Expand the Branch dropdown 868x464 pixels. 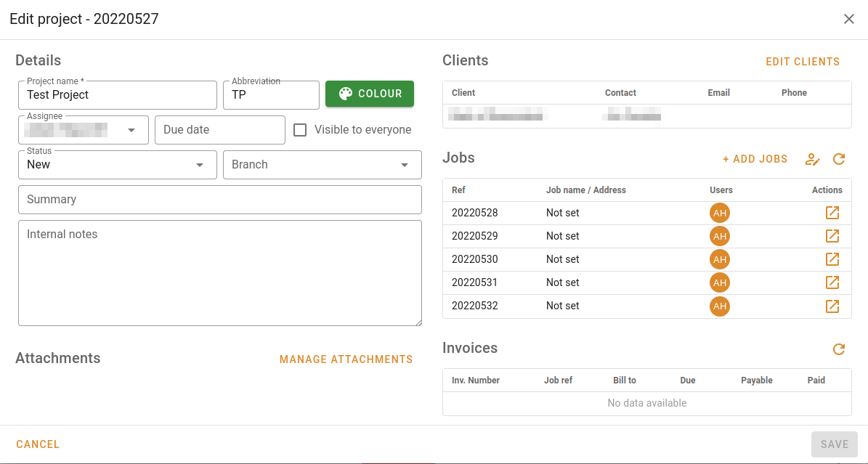pos(405,165)
